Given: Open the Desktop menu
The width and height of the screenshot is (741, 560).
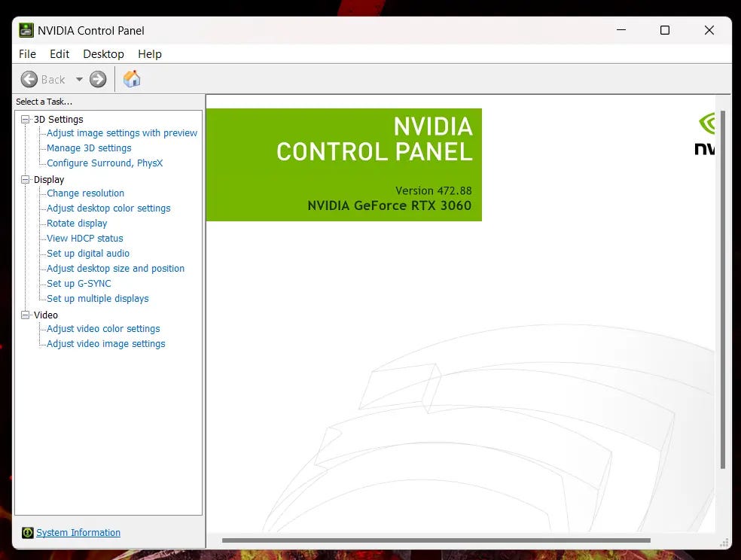Looking at the screenshot, I should click(103, 54).
